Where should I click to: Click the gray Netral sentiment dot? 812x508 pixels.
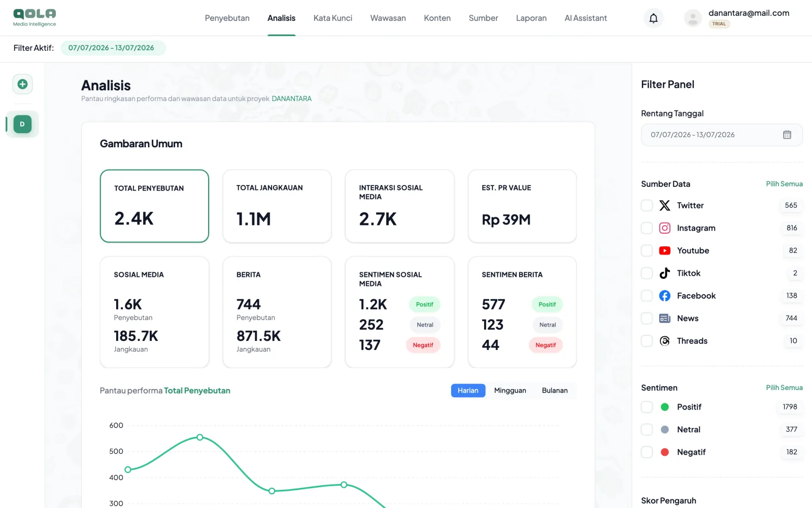tap(665, 429)
